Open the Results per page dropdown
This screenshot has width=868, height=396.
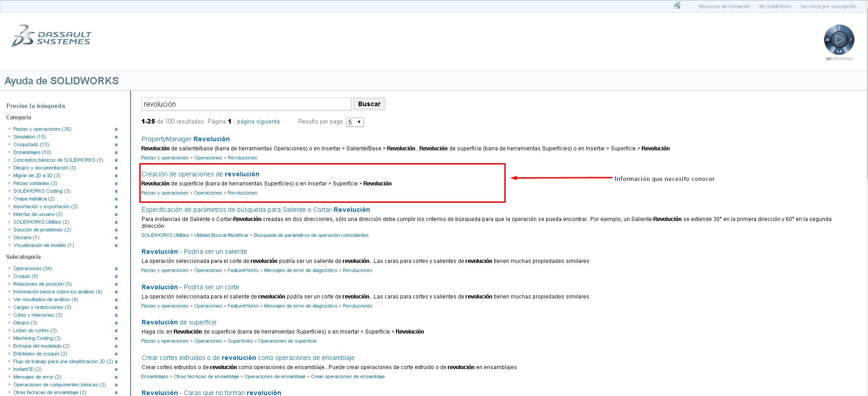click(x=355, y=122)
